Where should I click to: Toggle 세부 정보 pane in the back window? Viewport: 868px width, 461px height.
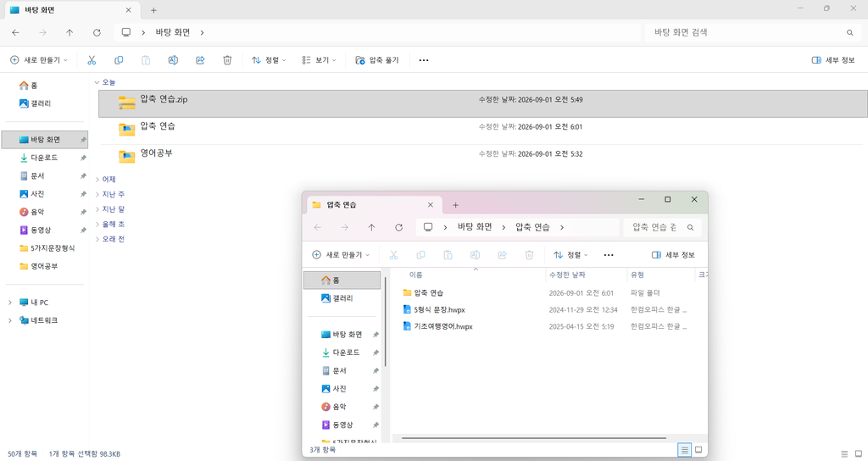[833, 60]
